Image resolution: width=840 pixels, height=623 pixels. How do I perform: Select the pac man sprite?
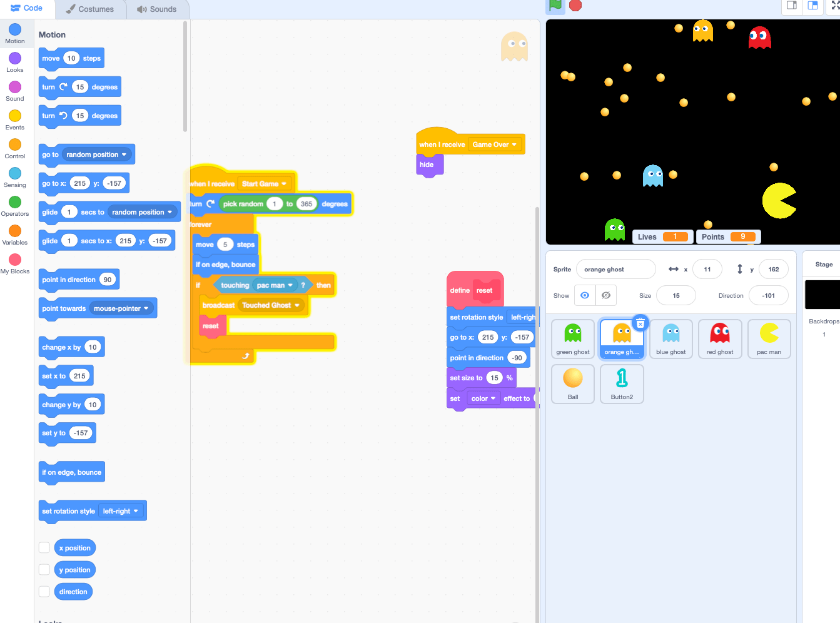point(769,339)
